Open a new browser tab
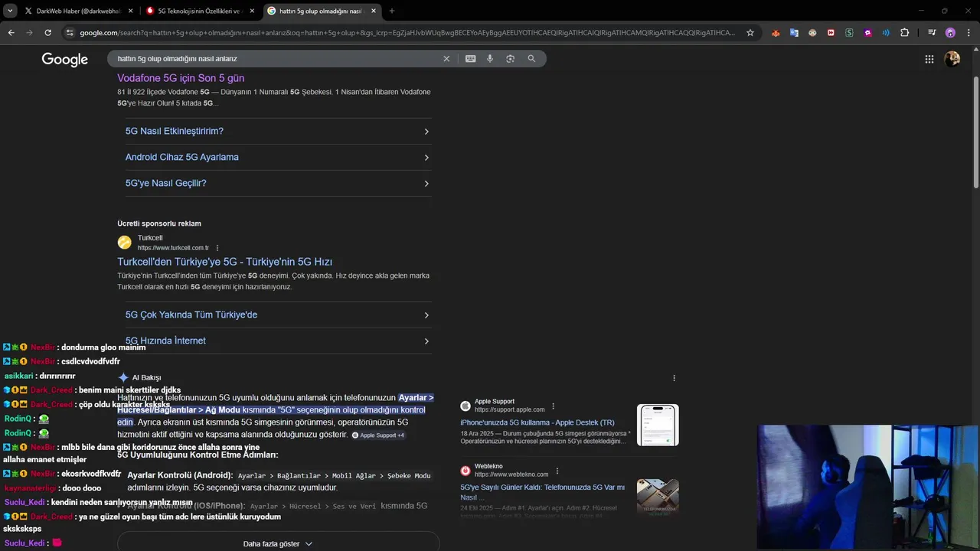This screenshot has height=551, width=980. coord(392,11)
